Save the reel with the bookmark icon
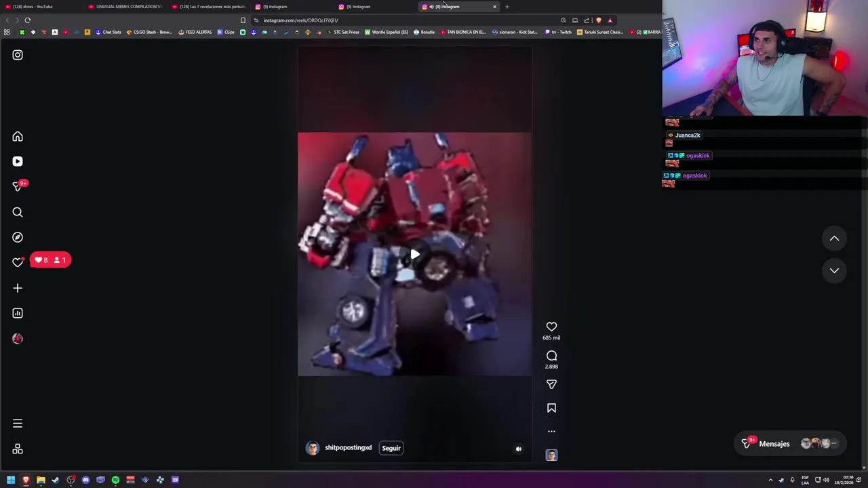The height and width of the screenshot is (488, 868). (x=551, y=408)
